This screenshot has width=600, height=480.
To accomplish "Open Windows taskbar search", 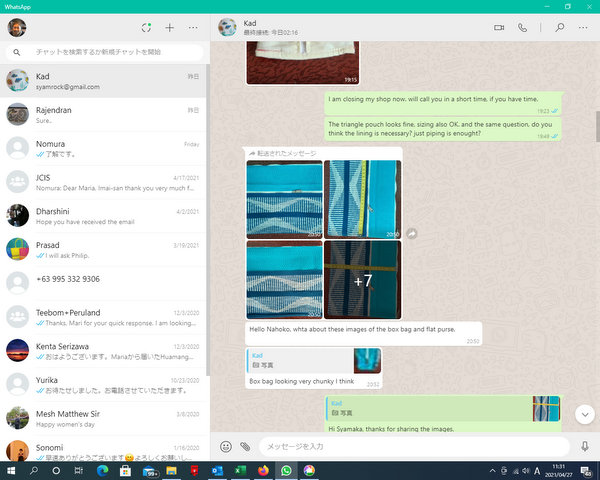I will point(34,471).
